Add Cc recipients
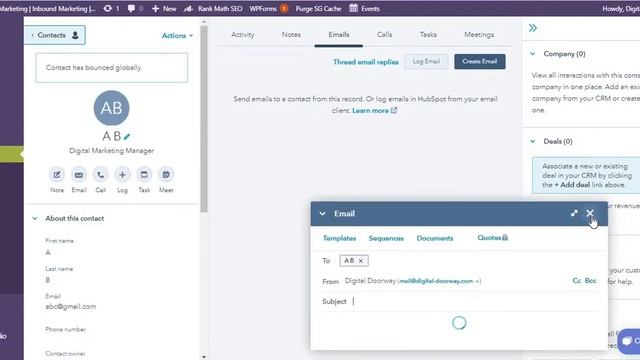Viewport: 640px width, 360px height. click(577, 281)
